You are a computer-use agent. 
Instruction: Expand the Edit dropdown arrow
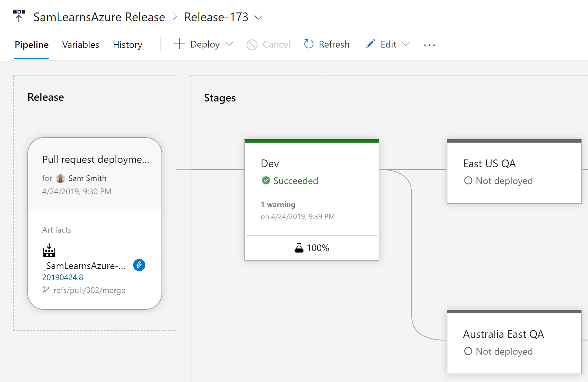tap(406, 44)
